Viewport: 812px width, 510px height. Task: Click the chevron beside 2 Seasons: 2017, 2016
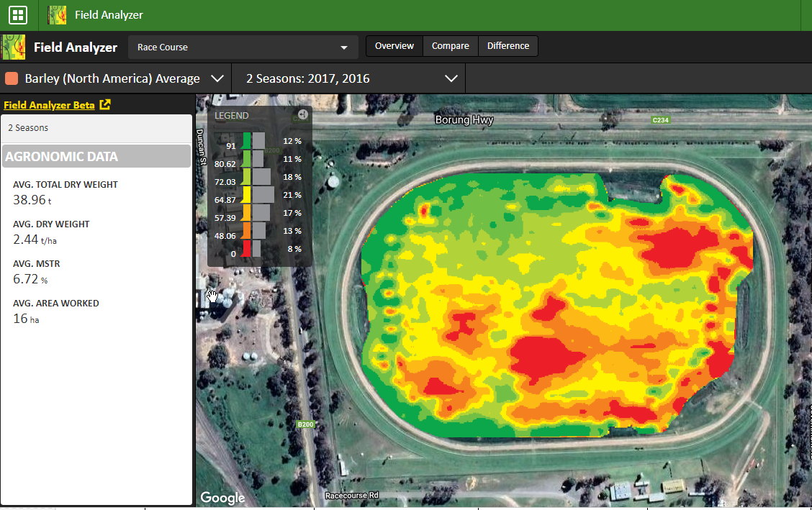[451, 78]
